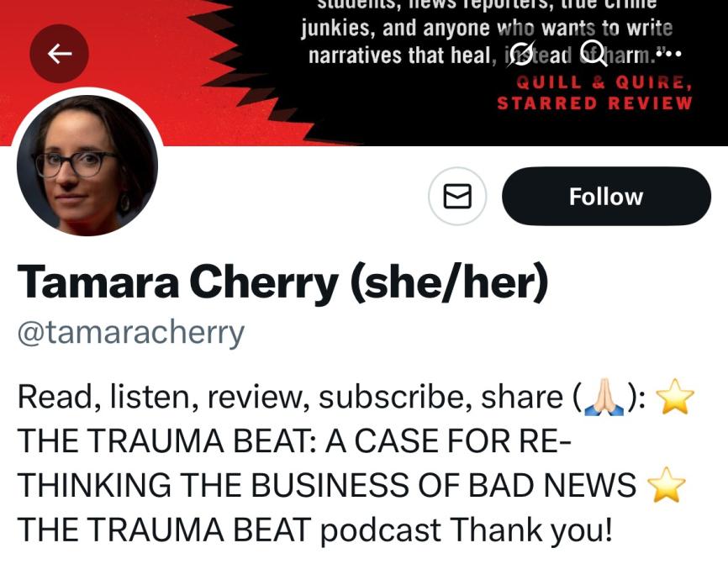Go back using the arrow button
Viewport: 728px width, 564px height.
(60, 54)
